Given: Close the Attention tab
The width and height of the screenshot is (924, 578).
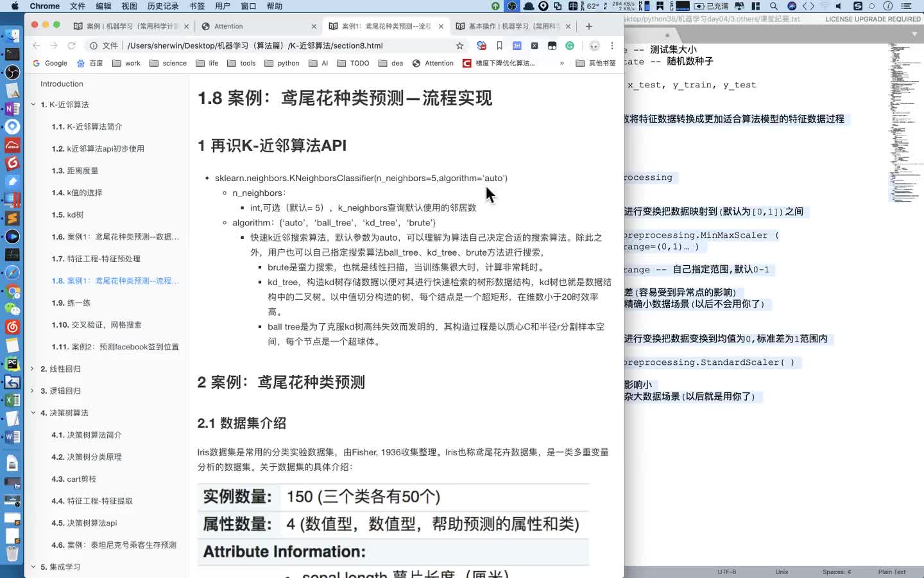Looking at the screenshot, I should pyautogui.click(x=314, y=26).
